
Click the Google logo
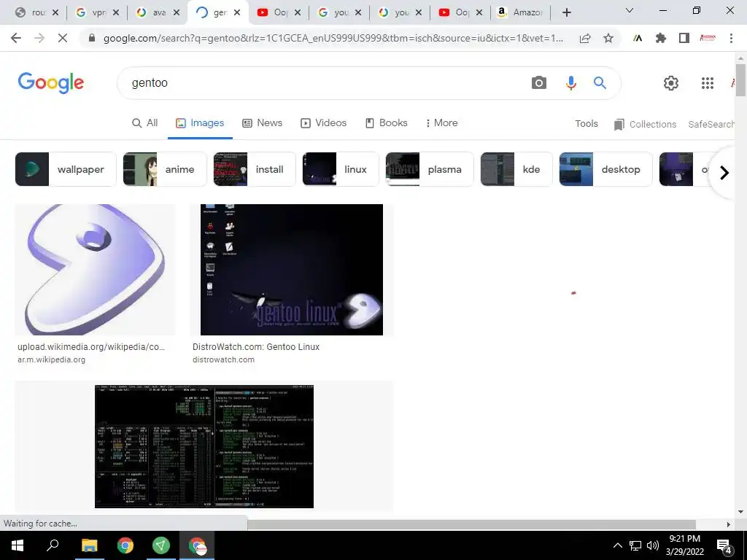(51, 83)
